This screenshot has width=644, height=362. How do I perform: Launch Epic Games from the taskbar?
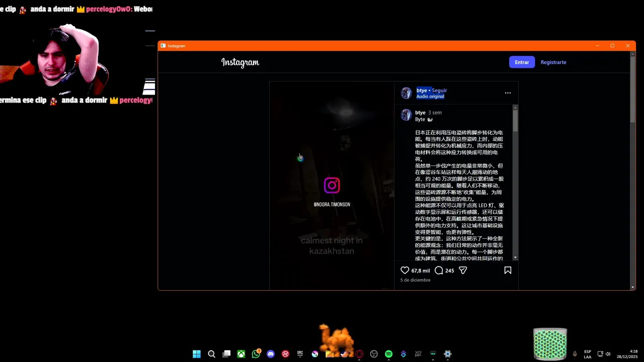click(x=300, y=354)
